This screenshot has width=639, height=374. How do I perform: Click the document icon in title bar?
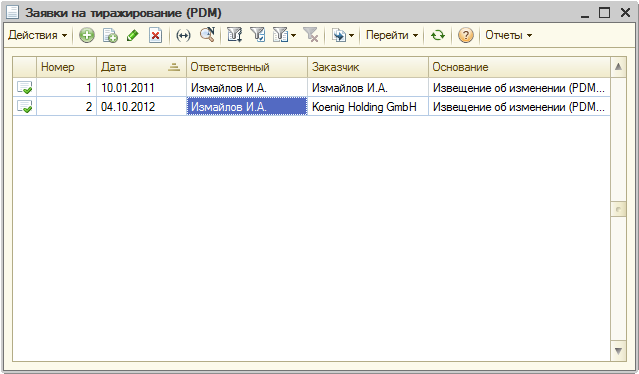click(x=12, y=12)
